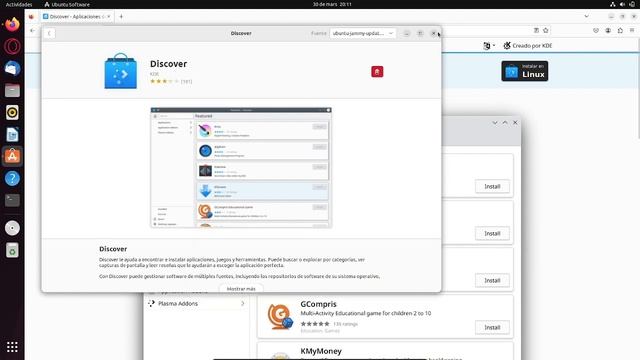Open a new tab in Firefox
This screenshot has height=360, width=640.
[x=121, y=17]
